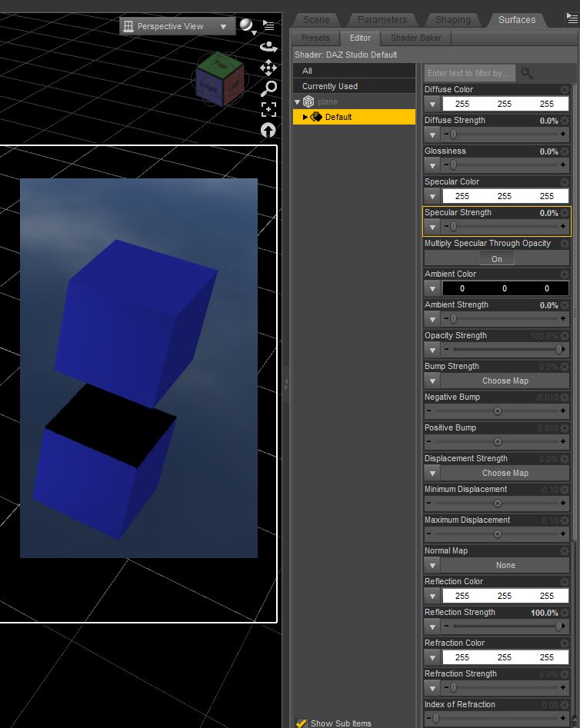580x728 pixels.
Task: Open the gear settings for Diffuse Color
Action: click(x=565, y=90)
